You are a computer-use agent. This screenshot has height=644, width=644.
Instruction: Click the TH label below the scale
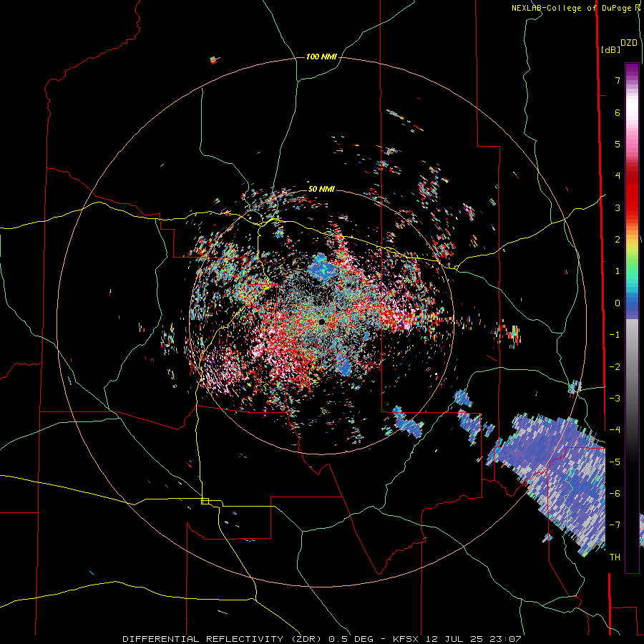tap(615, 557)
